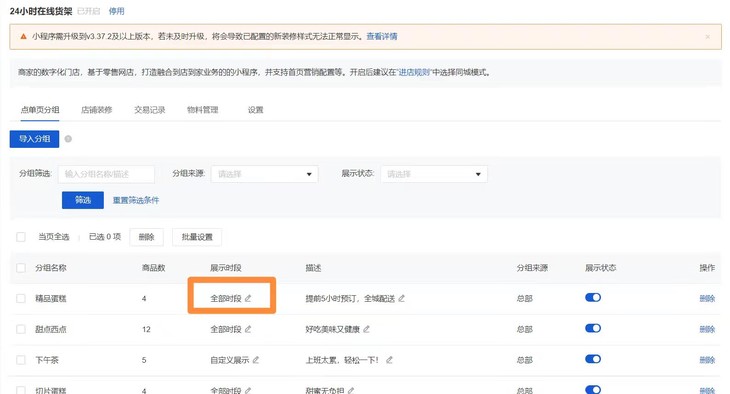The width and height of the screenshot is (730, 394).
Task: Edit description pencil for 好吃美味又健康
Action: [366, 329]
